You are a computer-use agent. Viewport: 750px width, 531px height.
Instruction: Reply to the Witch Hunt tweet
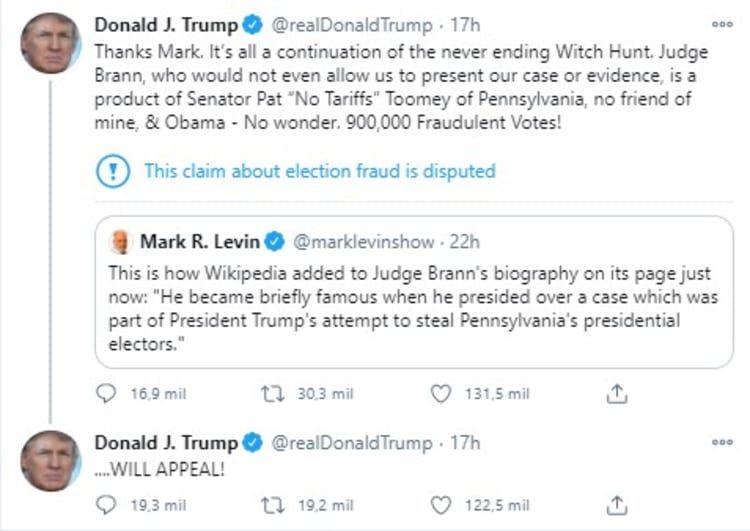pos(105,394)
